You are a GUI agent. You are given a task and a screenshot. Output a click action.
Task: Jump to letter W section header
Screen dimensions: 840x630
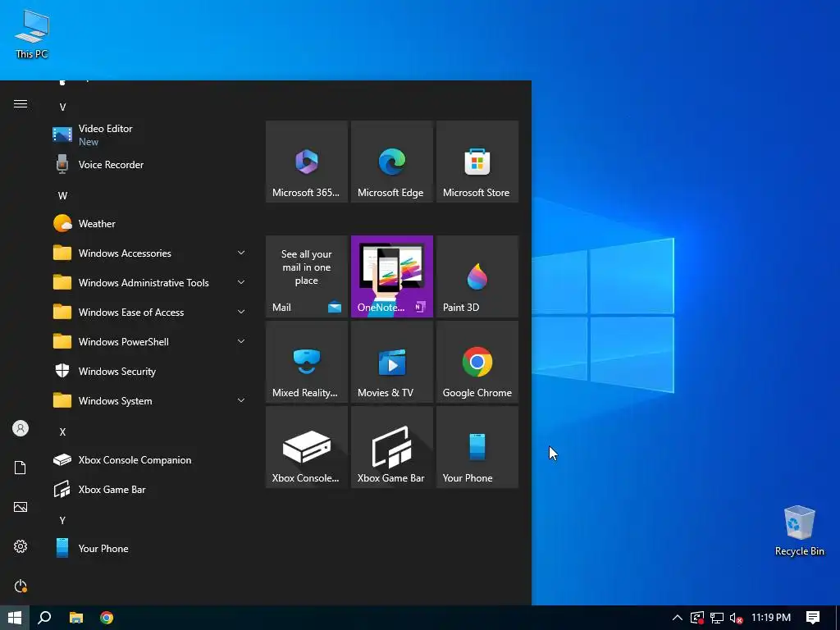[x=62, y=195]
